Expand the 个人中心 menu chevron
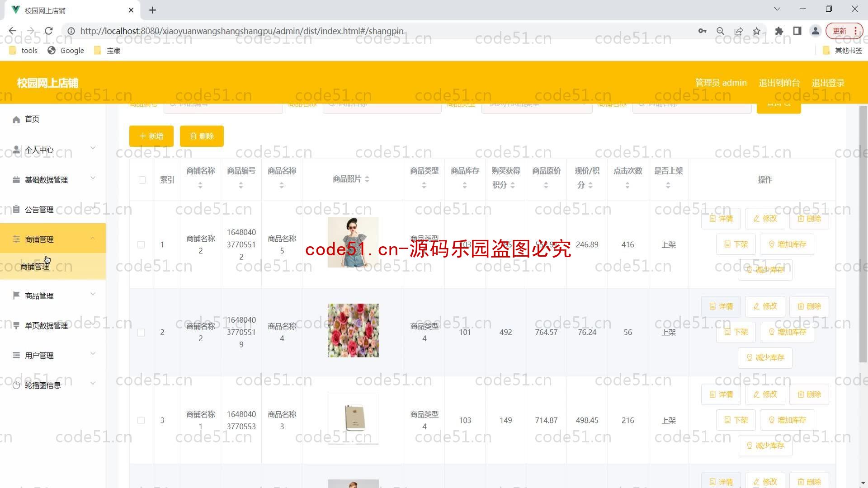The width and height of the screenshot is (868, 488). [x=93, y=148]
